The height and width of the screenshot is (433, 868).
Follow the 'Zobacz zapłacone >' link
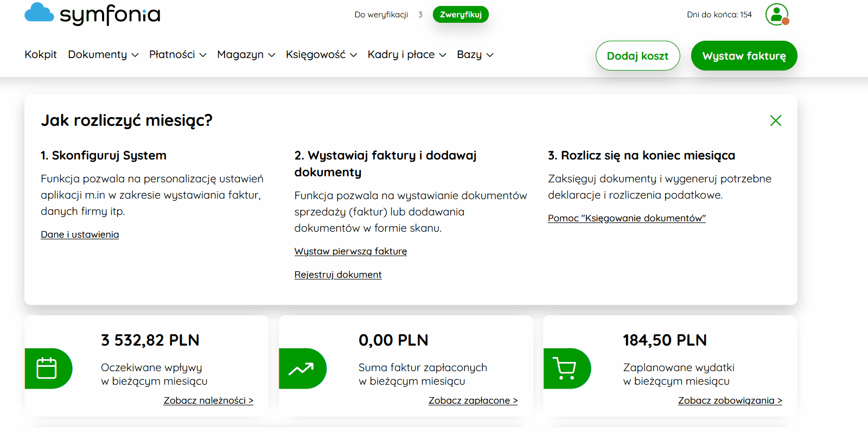click(473, 400)
